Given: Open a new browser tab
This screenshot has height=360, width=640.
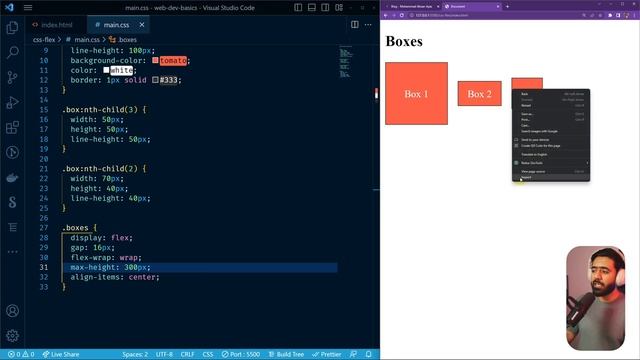Looking at the screenshot, I should [x=507, y=7].
